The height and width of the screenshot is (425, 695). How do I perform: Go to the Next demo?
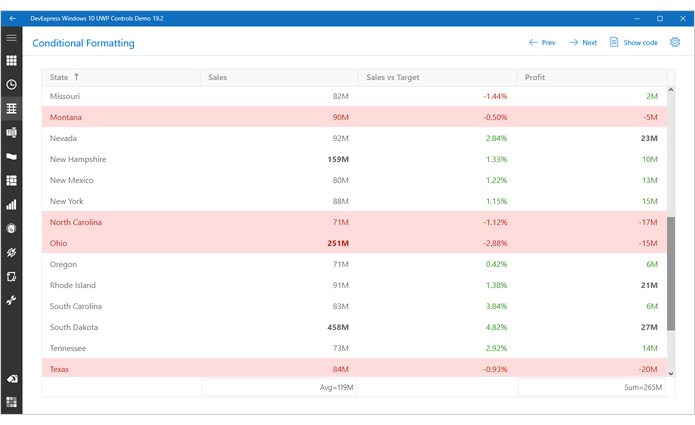pyautogui.click(x=583, y=43)
